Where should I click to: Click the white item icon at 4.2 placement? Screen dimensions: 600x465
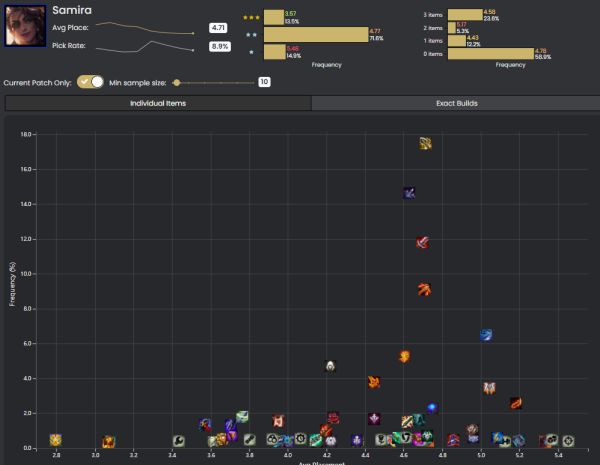pyautogui.click(x=330, y=366)
